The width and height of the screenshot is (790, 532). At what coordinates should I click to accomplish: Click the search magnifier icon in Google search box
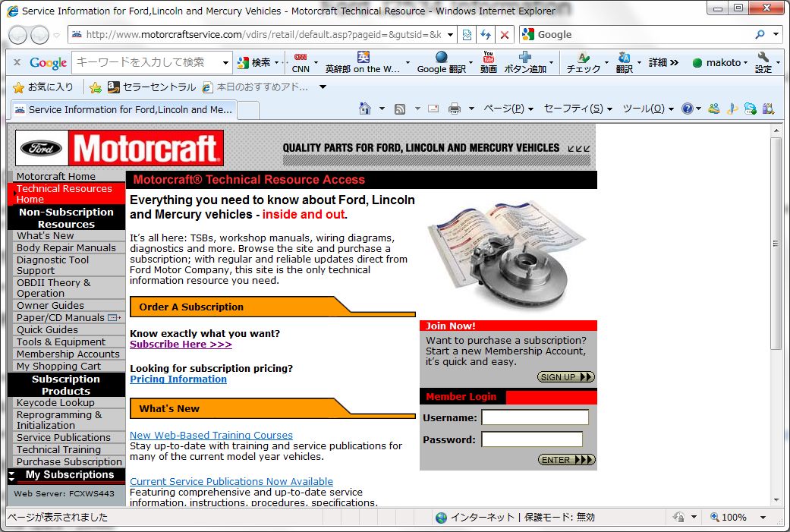760,34
